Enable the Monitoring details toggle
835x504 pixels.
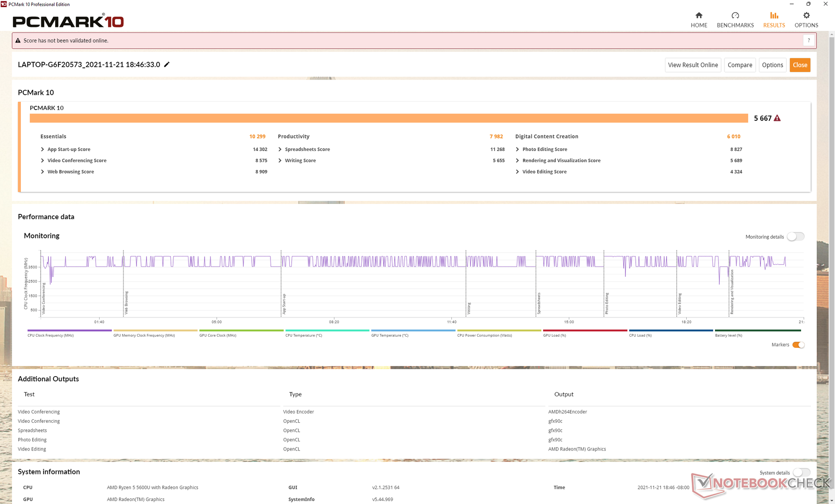(795, 237)
